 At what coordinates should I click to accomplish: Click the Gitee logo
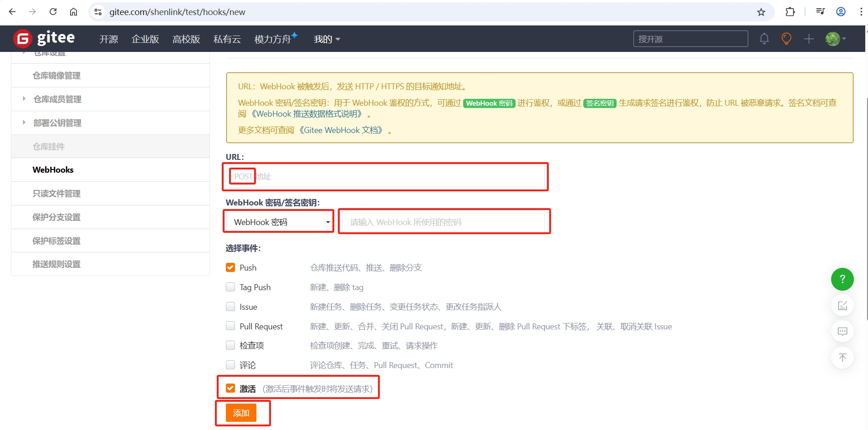click(44, 38)
